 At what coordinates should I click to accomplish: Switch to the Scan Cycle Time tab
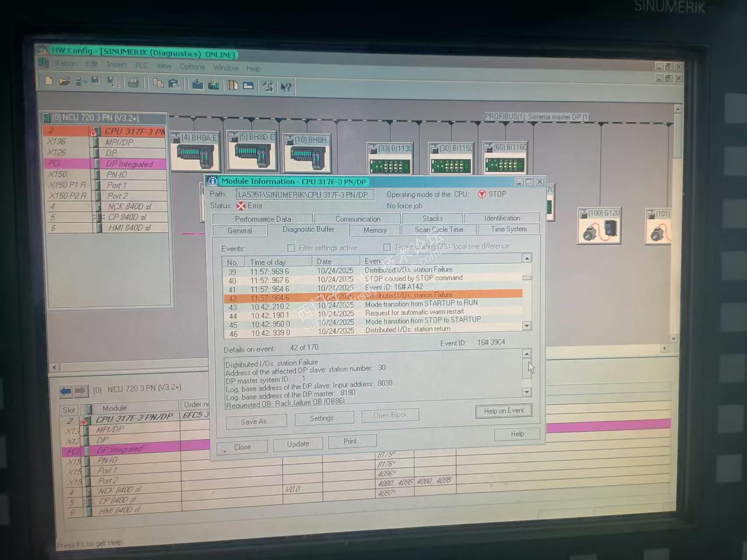439,229
